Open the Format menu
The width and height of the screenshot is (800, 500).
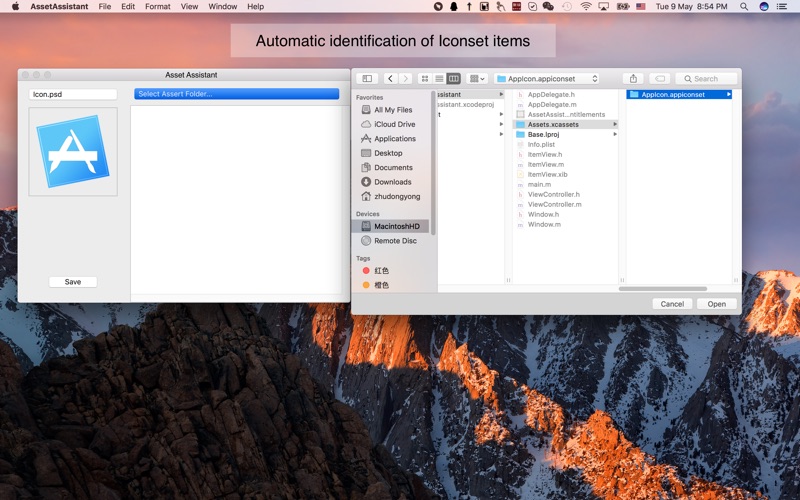point(157,6)
